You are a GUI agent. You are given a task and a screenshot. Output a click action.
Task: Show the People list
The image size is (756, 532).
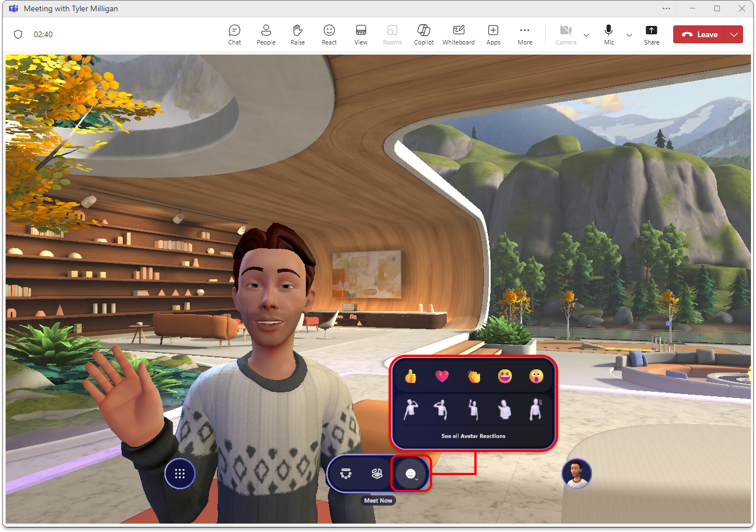pyautogui.click(x=265, y=34)
